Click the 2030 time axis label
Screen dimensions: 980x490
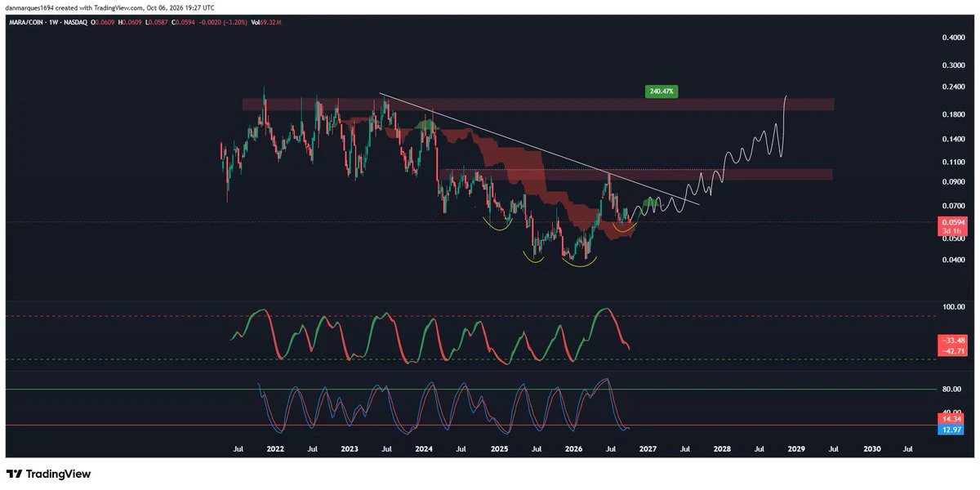click(871, 449)
